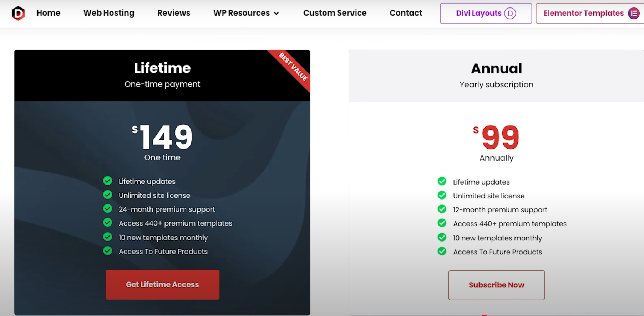This screenshot has width=644, height=316.
Task: Click green check beside Lifetime plan's Lifetime updates
Action: 107,181
